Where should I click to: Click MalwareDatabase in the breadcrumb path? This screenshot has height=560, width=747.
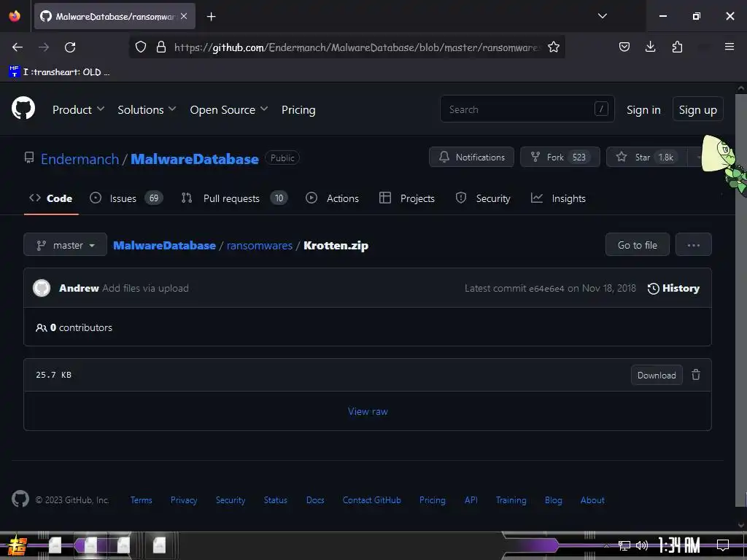(164, 245)
